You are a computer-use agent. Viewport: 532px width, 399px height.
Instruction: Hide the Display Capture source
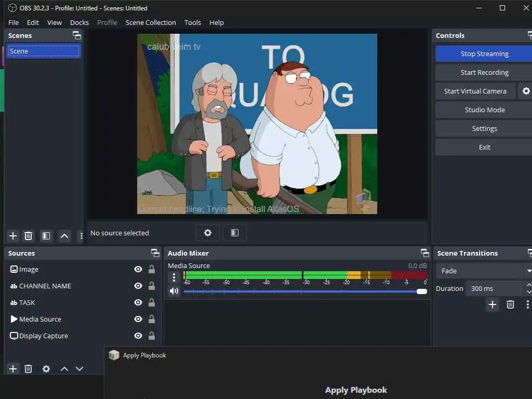click(138, 336)
